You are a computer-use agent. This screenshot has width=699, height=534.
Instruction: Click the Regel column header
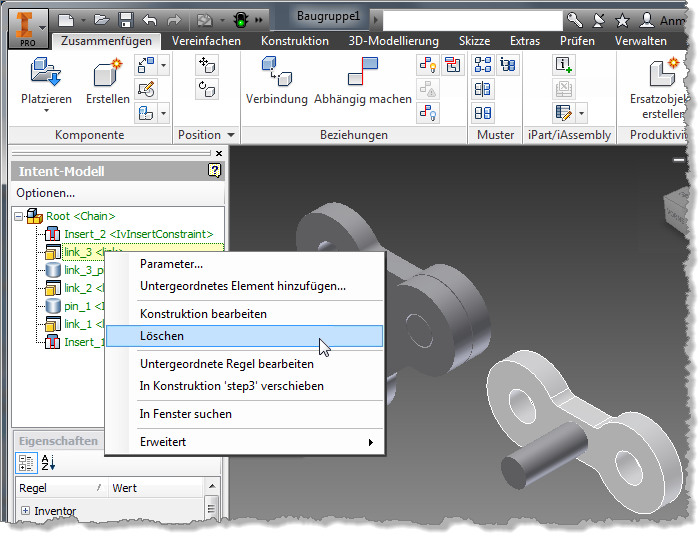[x=62, y=488]
